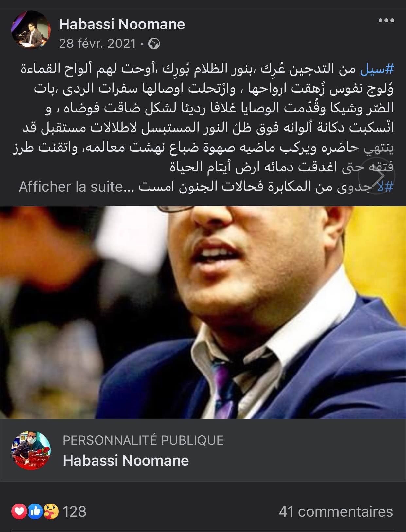Viewport: 406px width, 532px height.
Task: Tap the circular next arrow chevron
Action: tap(376, 176)
